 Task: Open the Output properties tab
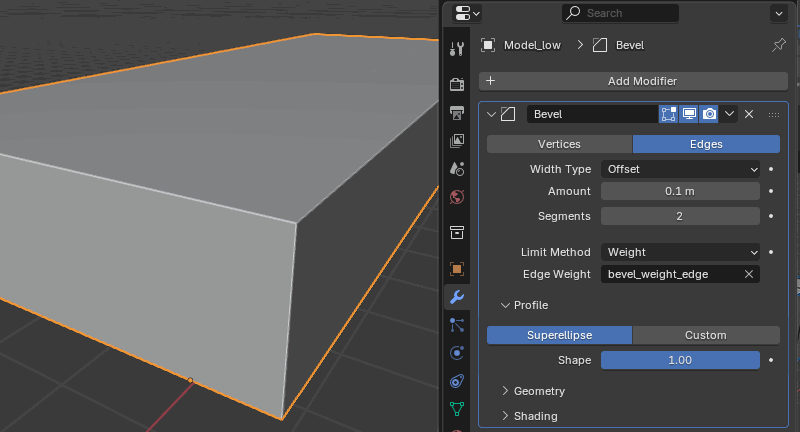pos(457,113)
